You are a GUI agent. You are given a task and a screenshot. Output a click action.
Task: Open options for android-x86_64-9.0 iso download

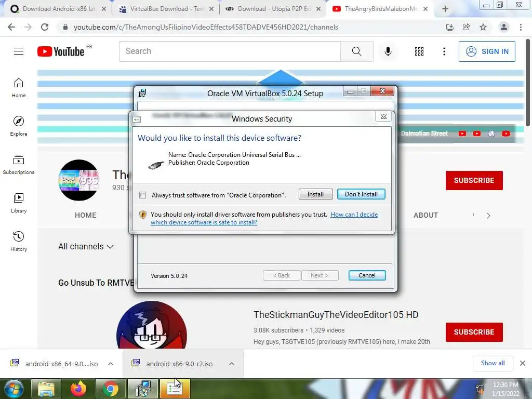point(111,364)
